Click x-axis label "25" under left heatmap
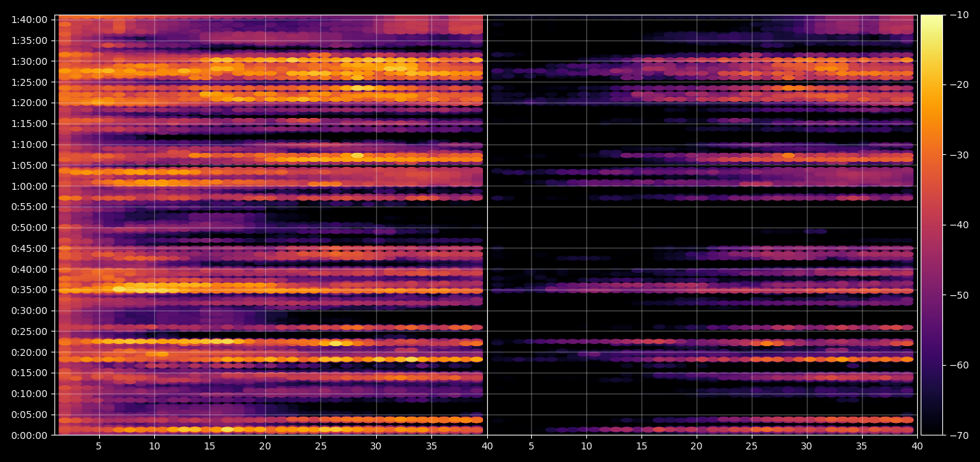980x462 pixels. pyautogui.click(x=320, y=446)
